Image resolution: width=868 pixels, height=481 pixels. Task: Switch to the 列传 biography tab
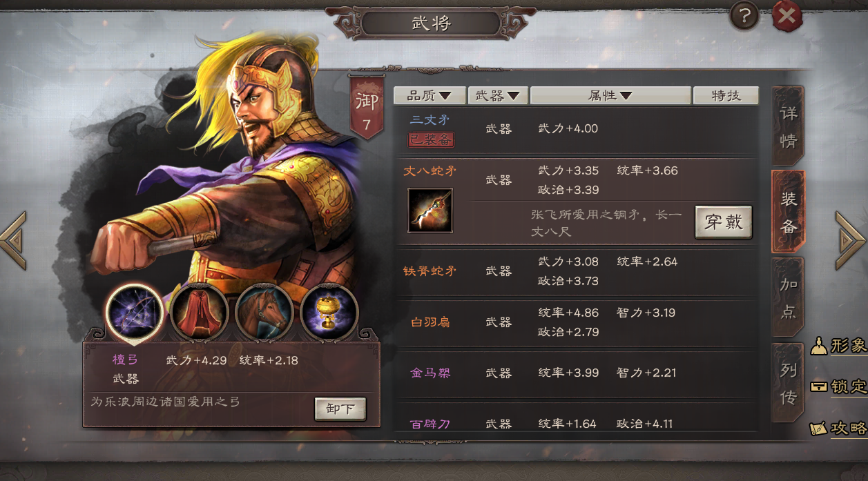[x=788, y=383]
